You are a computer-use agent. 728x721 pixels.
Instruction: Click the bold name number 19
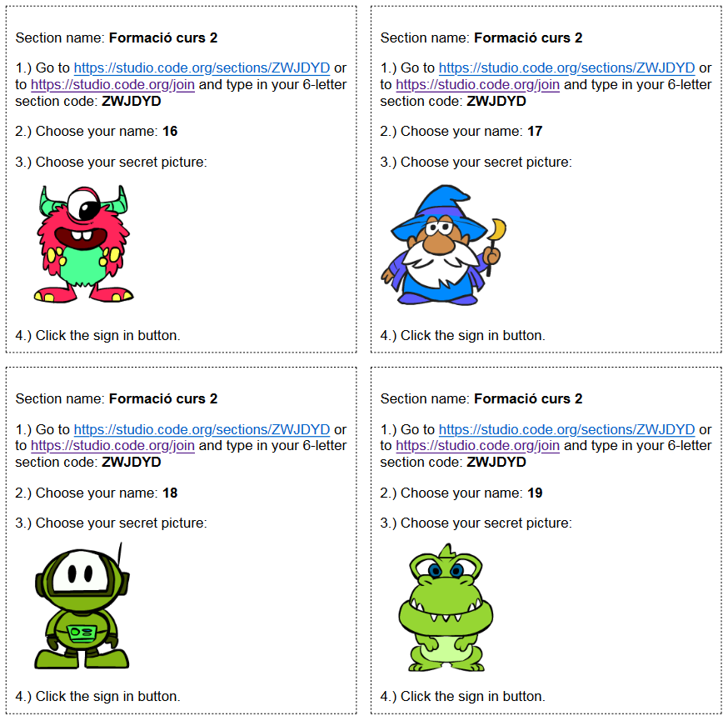[535, 493]
